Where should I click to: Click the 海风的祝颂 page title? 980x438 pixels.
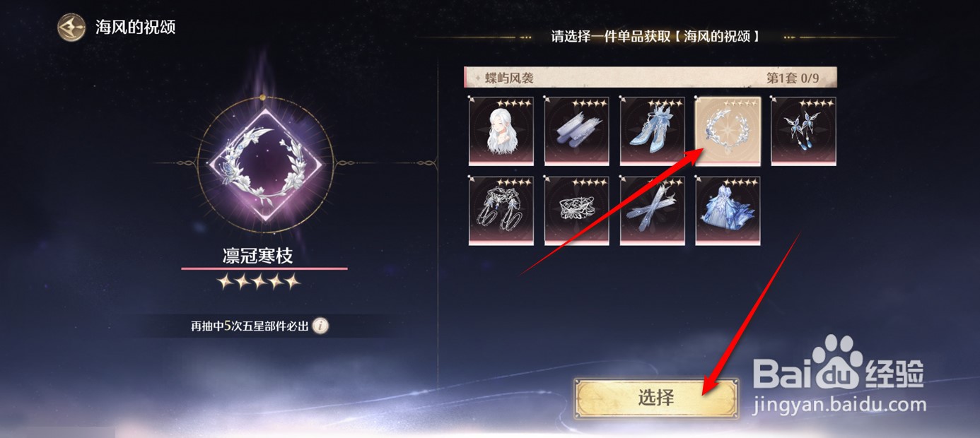point(136,28)
